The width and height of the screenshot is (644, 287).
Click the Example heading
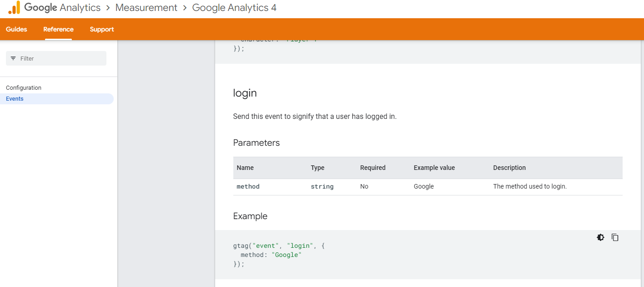tap(250, 216)
